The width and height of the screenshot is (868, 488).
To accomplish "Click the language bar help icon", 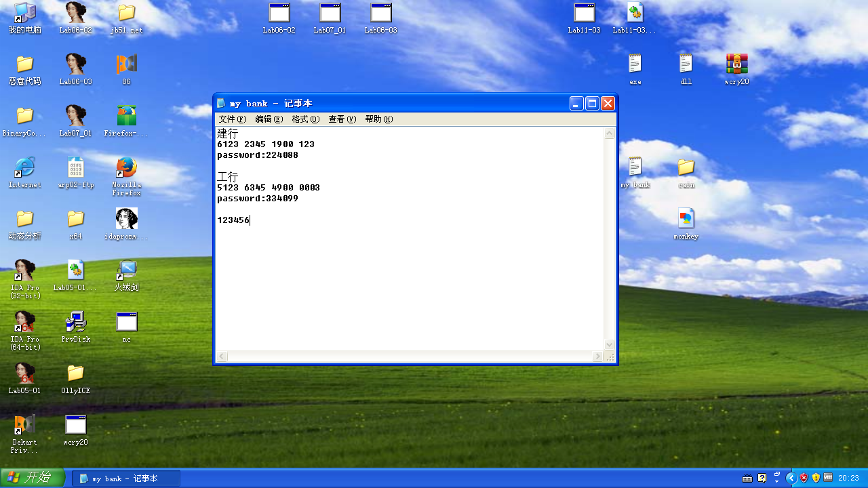I will click(x=762, y=479).
